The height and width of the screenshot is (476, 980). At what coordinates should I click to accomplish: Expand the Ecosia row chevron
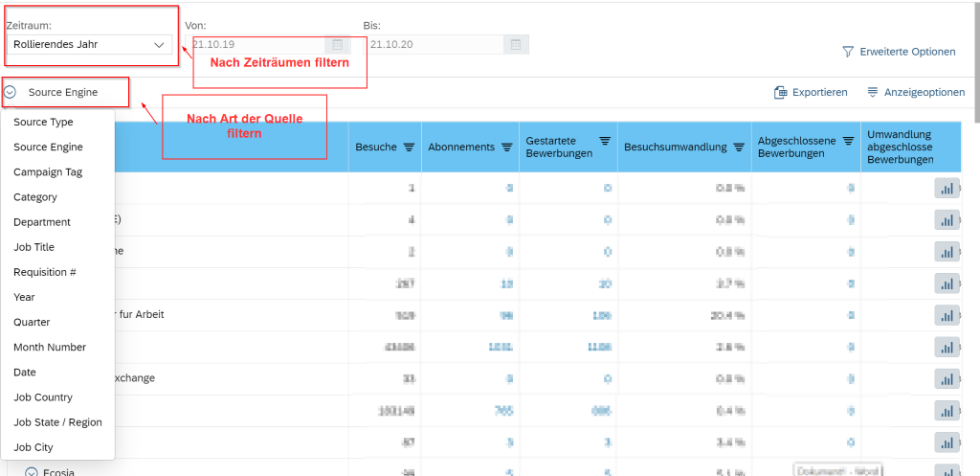pos(32,471)
